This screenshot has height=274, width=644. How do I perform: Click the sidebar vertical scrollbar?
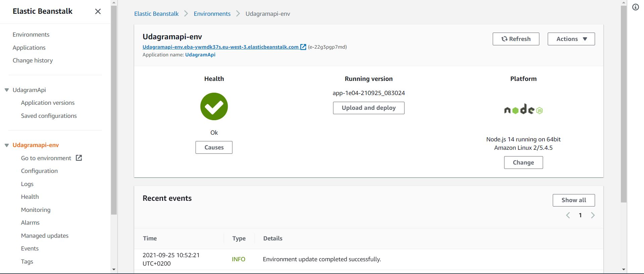(x=114, y=110)
